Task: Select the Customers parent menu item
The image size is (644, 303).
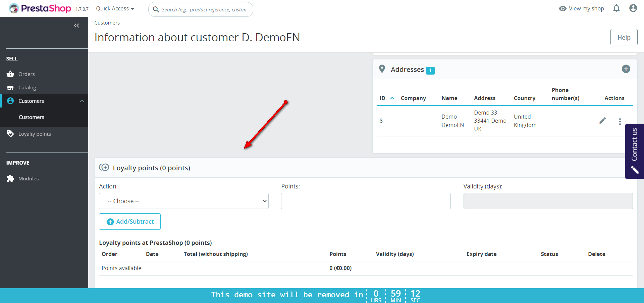Action: click(31, 101)
